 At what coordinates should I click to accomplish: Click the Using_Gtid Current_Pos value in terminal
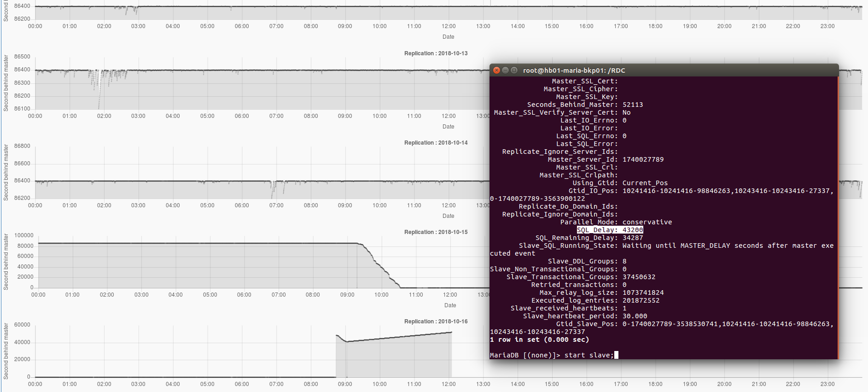click(x=645, y=183)
